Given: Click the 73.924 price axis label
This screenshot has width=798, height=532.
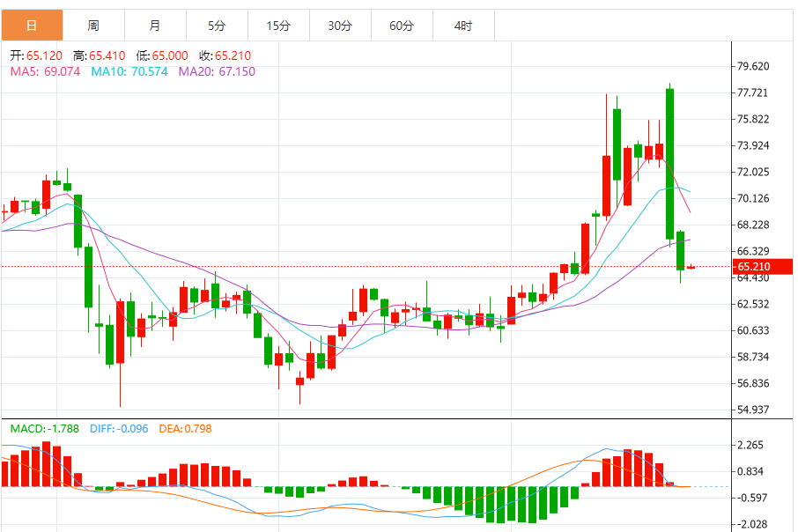Looking at the screenshot, I should click(x=753, y=145).
